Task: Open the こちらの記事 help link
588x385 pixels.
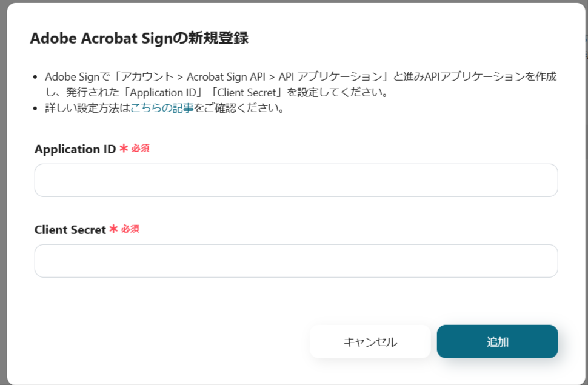Action: pos(162,109)
